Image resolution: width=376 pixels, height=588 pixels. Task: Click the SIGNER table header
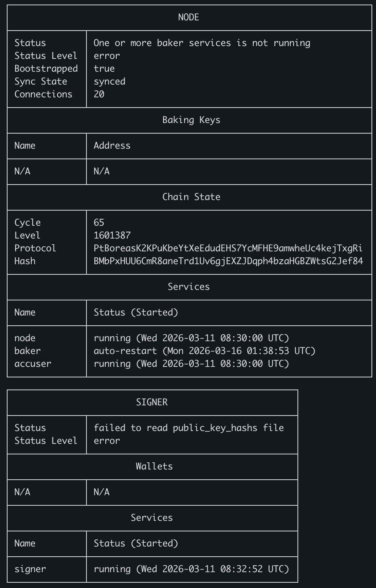[x=152, y=402]
